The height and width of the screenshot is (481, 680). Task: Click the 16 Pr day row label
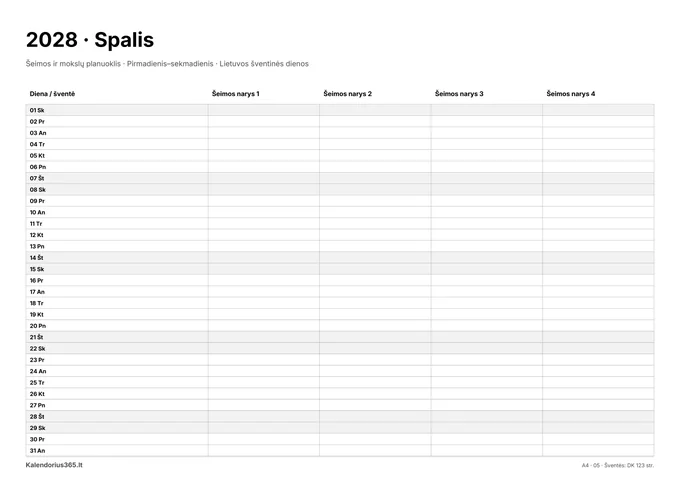pos(36,281)
